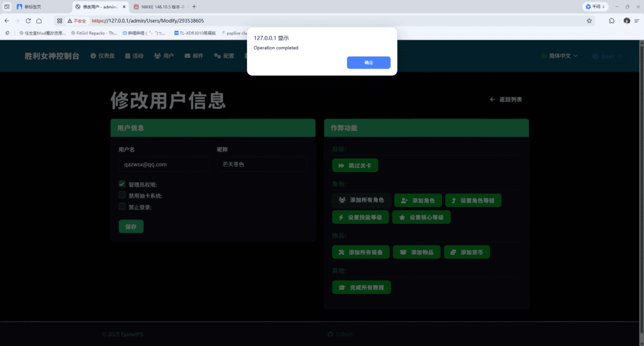Close the 修改用户 admin tab
The width and height of the screenshot is (644, 346).
[x=124, y=6]
